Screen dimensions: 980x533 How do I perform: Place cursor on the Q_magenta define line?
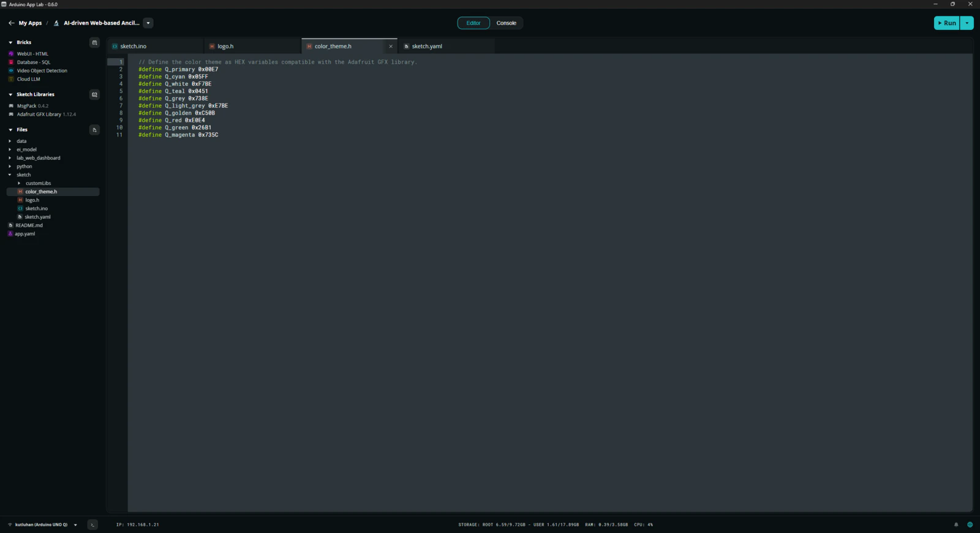(x=178, y=135)
